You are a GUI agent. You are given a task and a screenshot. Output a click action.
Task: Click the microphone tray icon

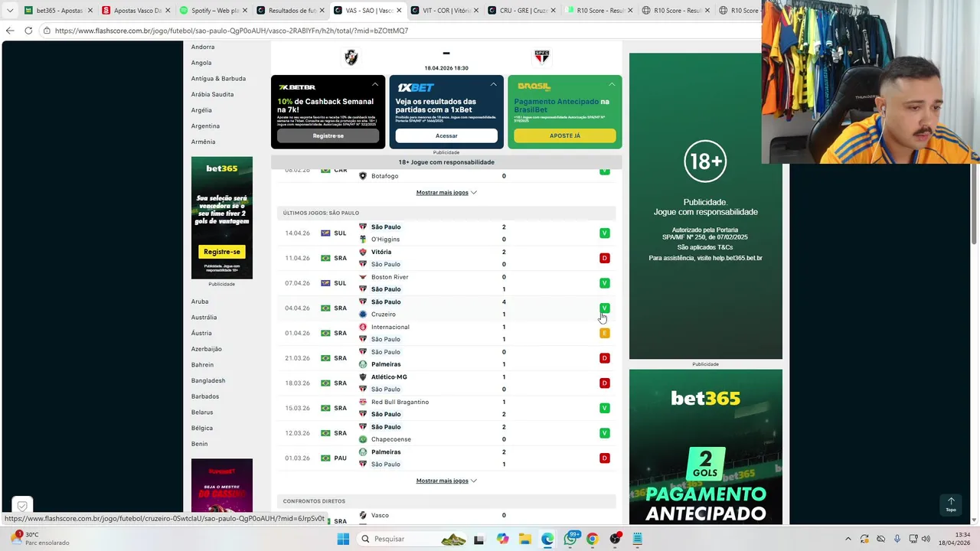pyautogui.click(x=897, y=539)
